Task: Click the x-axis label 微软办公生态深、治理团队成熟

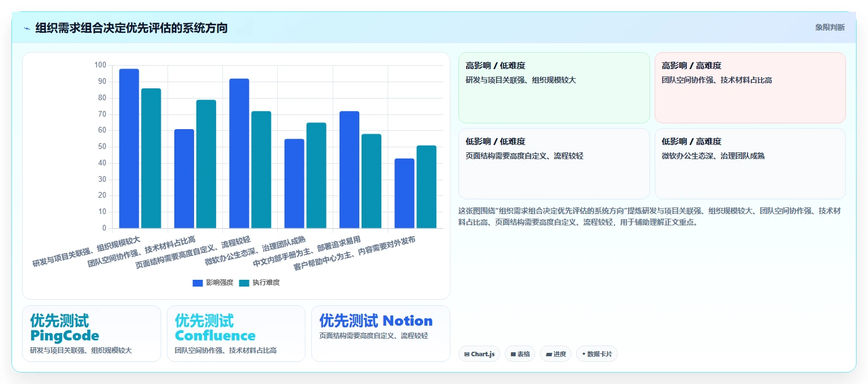Action: 255,250
